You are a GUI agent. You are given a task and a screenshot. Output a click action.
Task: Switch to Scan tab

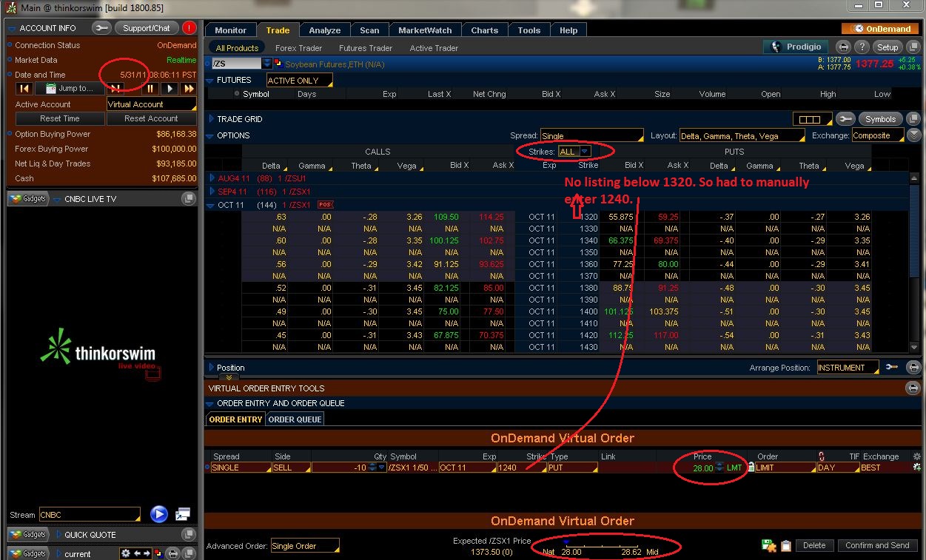(369, 30)
